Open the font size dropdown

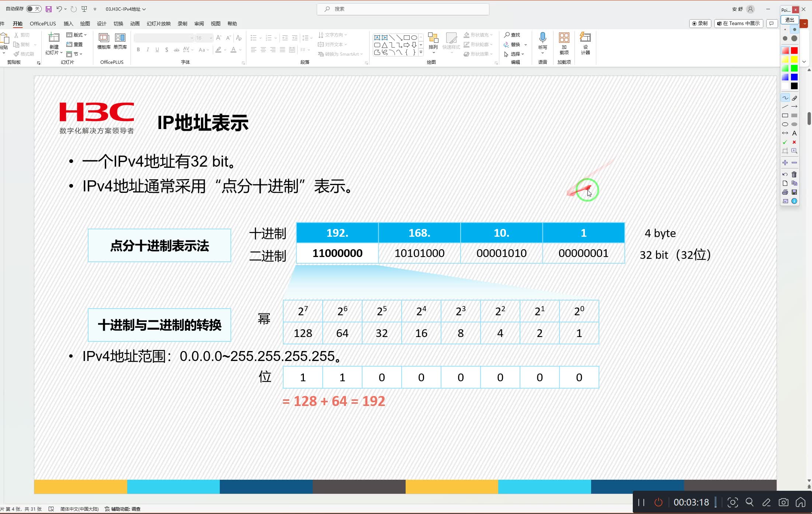[211, 38]
